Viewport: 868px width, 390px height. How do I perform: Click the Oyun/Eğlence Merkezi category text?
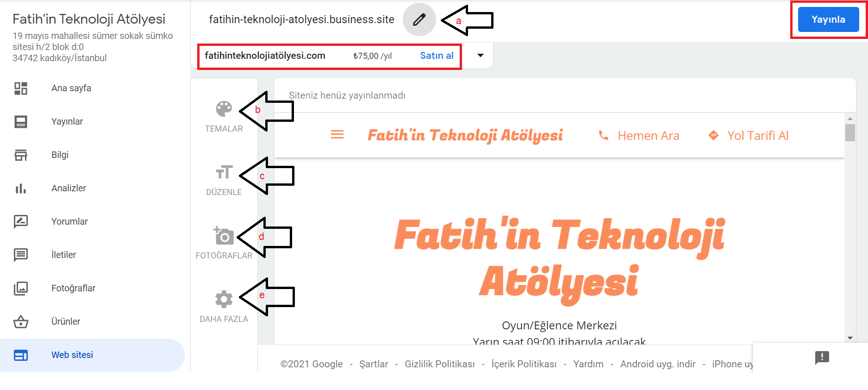click(x=559, y=325)
